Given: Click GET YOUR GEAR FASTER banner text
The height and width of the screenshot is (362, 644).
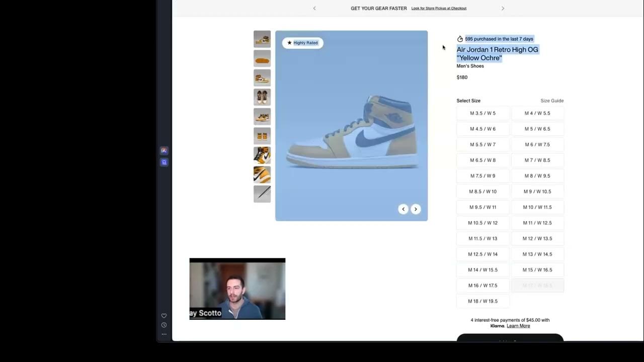Looking at the screenshot, I should click(379, 8).
